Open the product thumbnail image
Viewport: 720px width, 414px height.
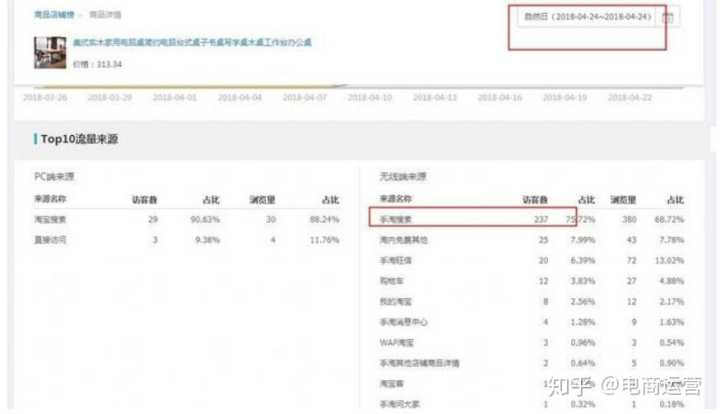point(50,53)
